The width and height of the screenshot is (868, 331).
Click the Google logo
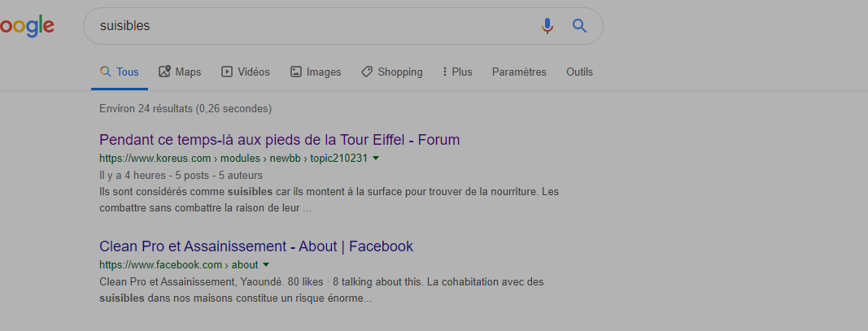27,26
